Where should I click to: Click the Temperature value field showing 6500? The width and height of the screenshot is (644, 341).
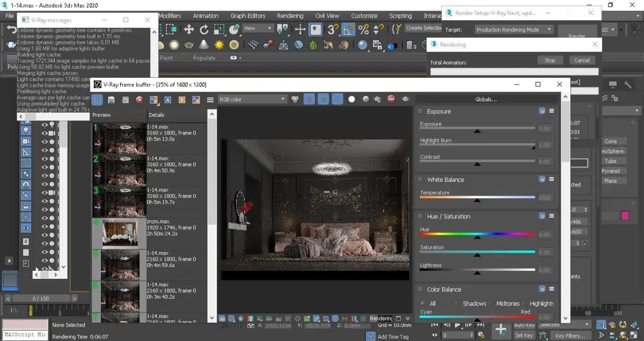[x=545, y=198]
